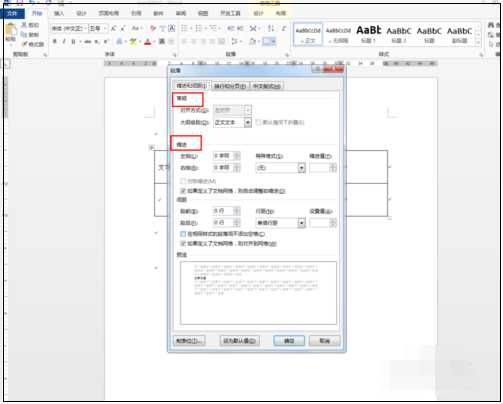Click the table move handle icon
Image resolution: width=503 pixels, height=404 pixels.
pos(151,147)
